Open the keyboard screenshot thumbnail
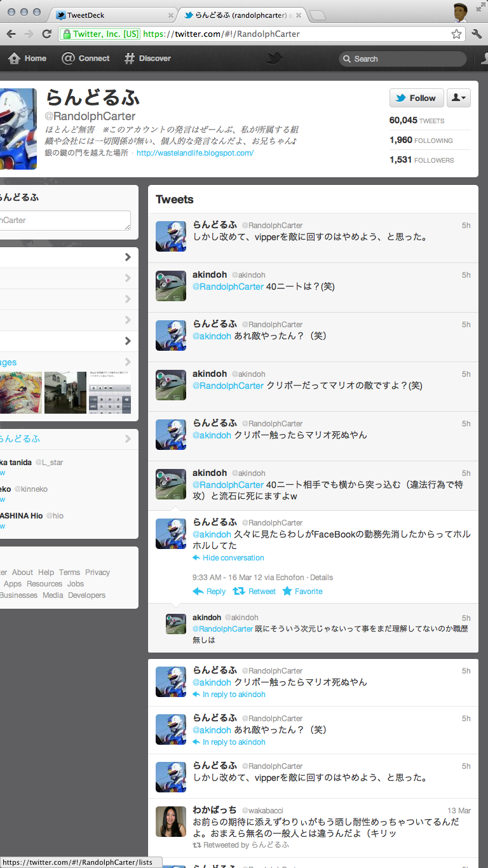The width and height of the screenshot is (488, 868). pos(110,393)
